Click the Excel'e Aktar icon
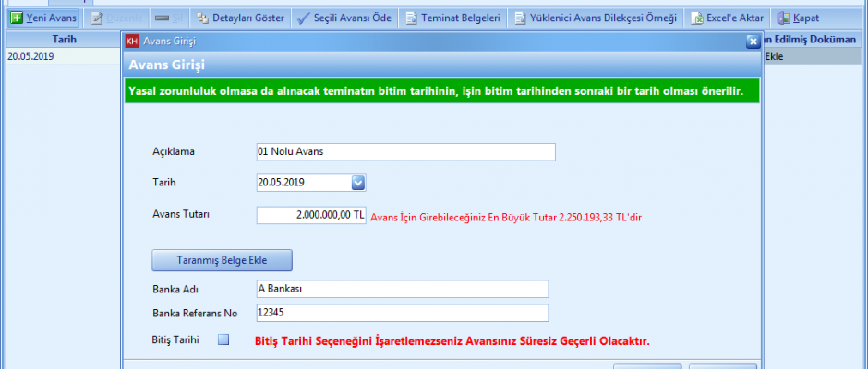The width and height of the screenshot is (868, 369). pyautogui.click(x=700, y=18)
